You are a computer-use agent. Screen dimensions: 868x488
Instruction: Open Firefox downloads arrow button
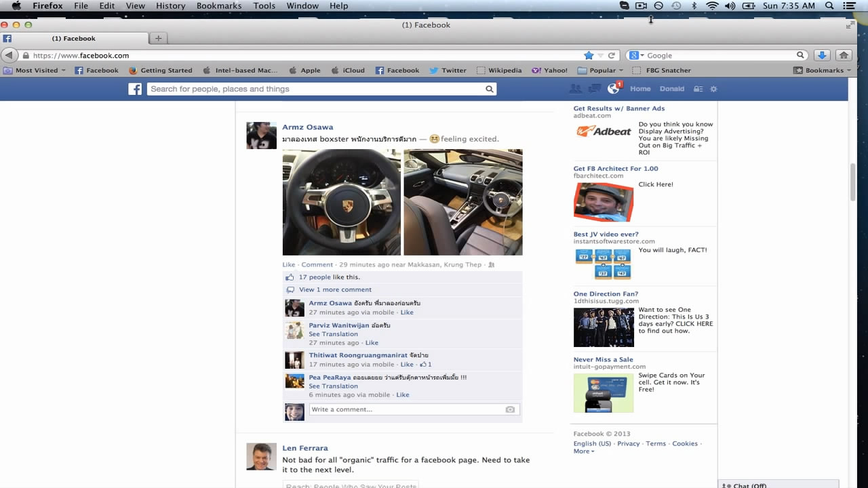click(x=821, y=56)
